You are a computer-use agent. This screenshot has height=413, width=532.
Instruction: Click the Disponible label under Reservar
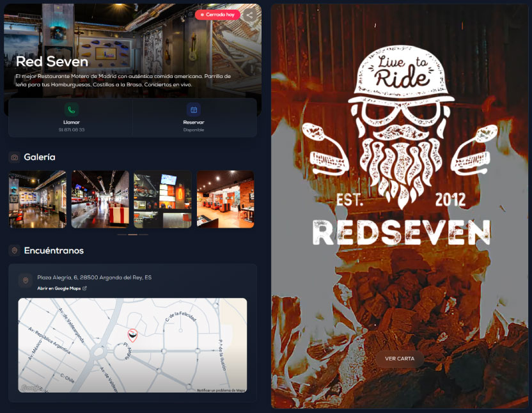click(194, 130)
